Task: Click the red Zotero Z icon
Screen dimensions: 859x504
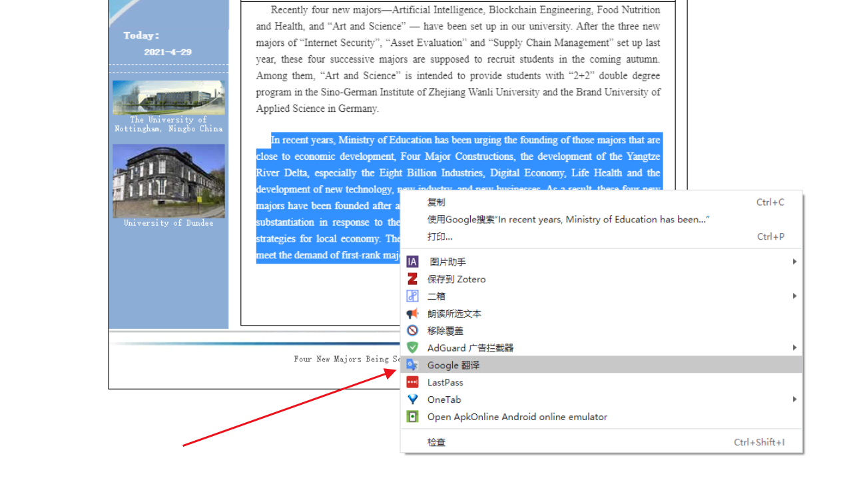Action: coord(412,279)
